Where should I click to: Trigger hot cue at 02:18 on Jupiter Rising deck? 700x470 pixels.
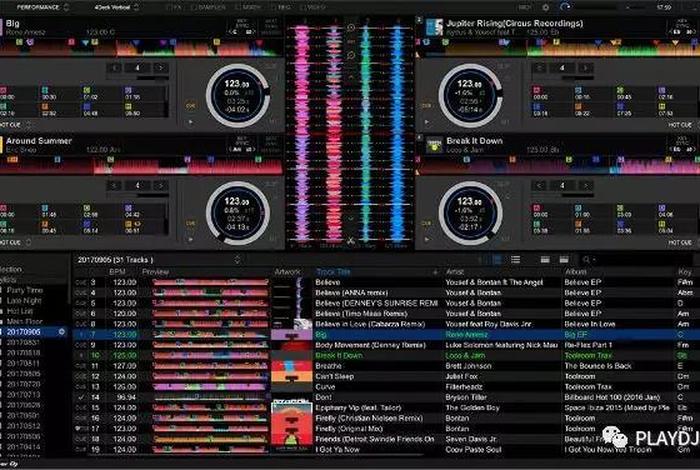pyautogui.click(x=677, y=93)
